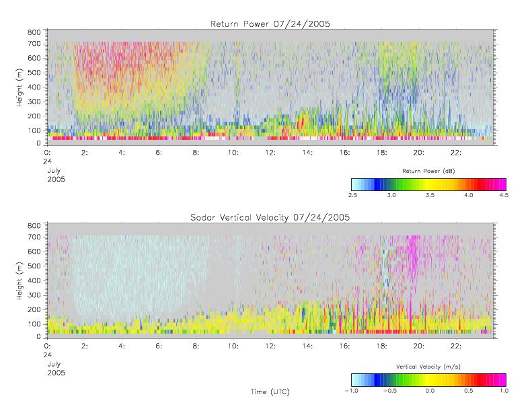Click the Vertical Velocity rainbow colorbar

click(428, 380)
